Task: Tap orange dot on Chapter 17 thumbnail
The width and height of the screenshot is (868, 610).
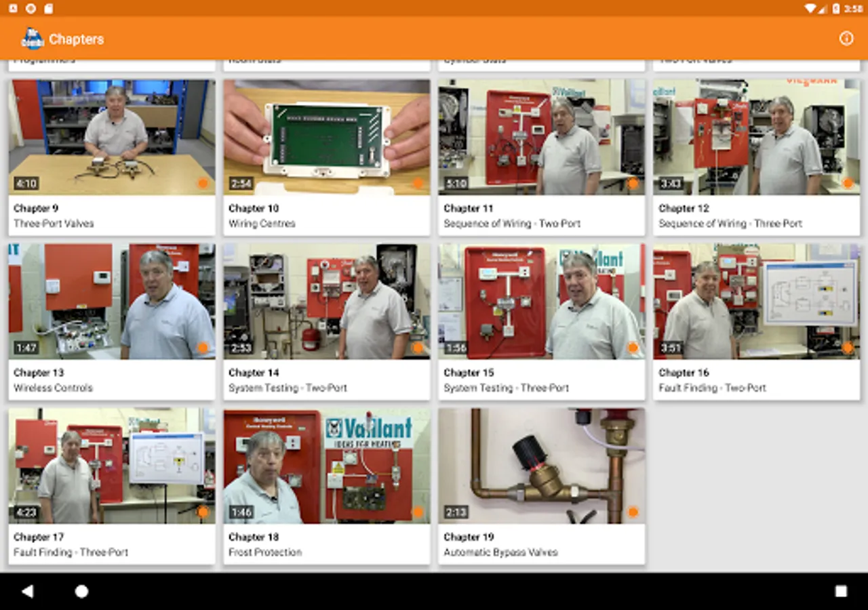Action: (203, 512)
